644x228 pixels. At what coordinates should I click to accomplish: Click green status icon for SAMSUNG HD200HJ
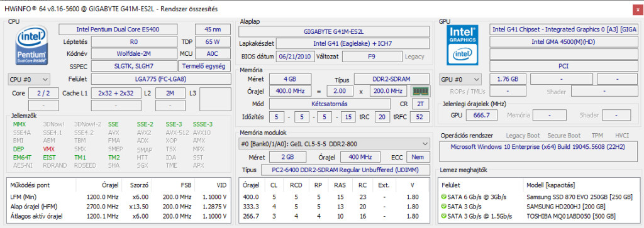pyautogui.click(x=443, y=207)
